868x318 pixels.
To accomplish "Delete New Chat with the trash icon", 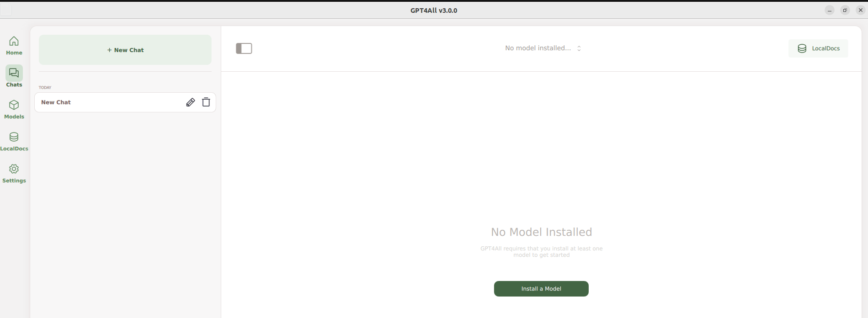I will tap(206, 102).
